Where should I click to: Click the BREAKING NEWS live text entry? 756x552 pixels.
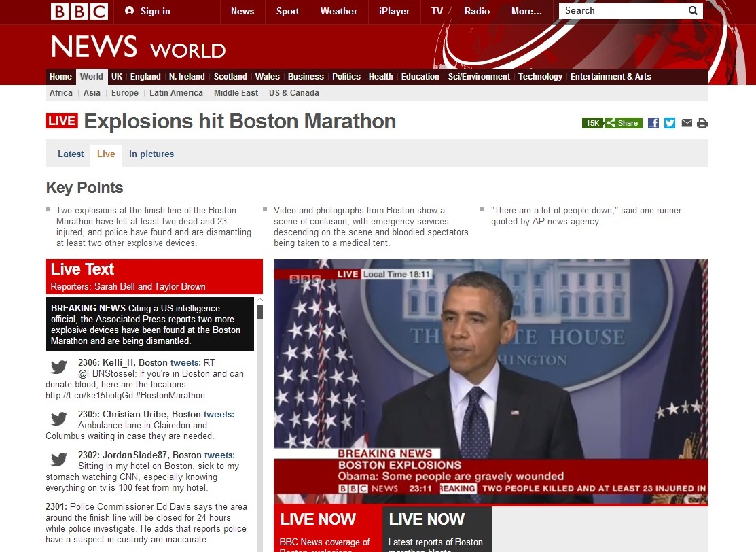point(149,324)
